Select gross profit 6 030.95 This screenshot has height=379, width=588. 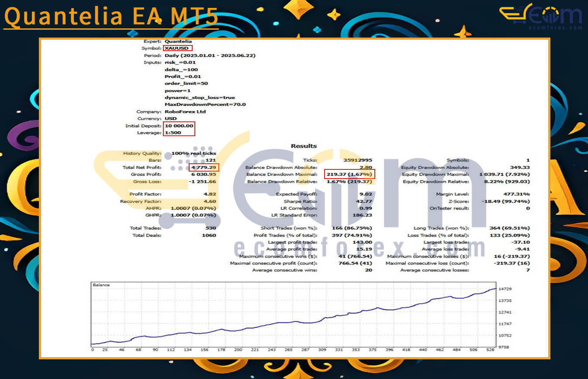pos(204,174)
